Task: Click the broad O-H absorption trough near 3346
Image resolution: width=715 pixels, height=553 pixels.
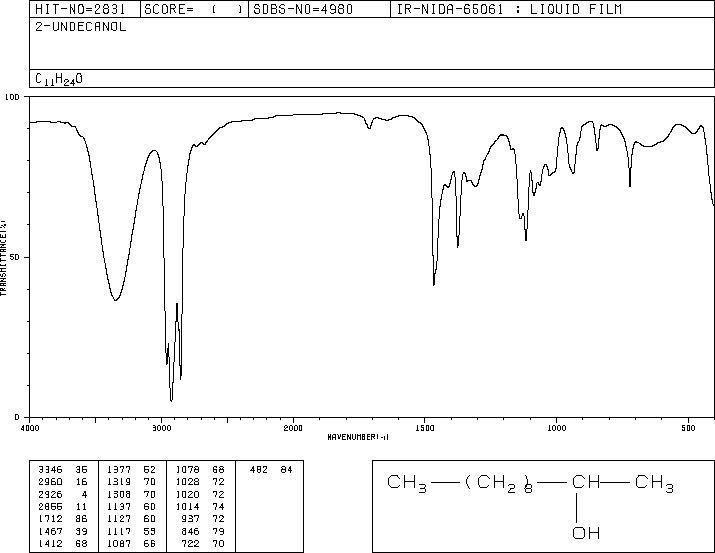Action: [115, 299]
